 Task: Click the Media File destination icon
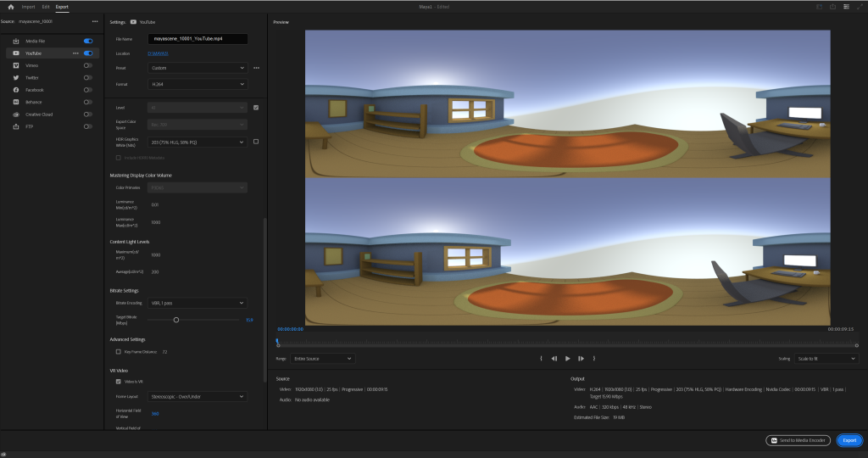pos(16,41)
